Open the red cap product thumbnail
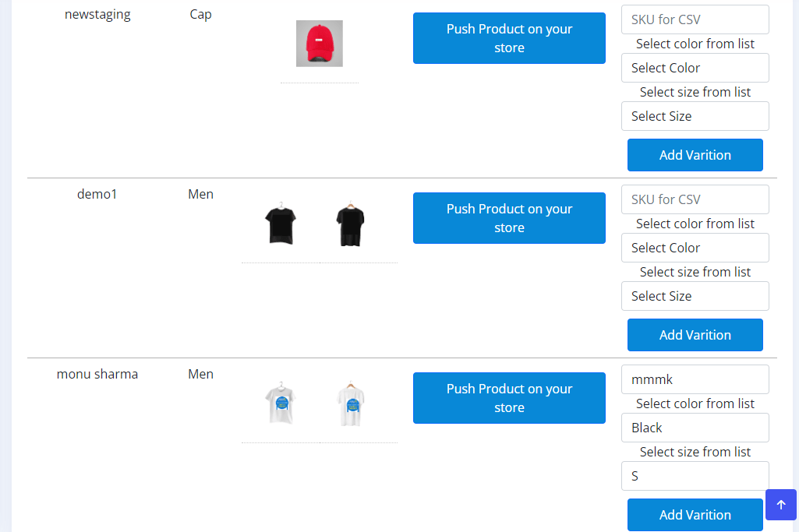The height and width of the screenshot is (532, 799). coord(319,43)
